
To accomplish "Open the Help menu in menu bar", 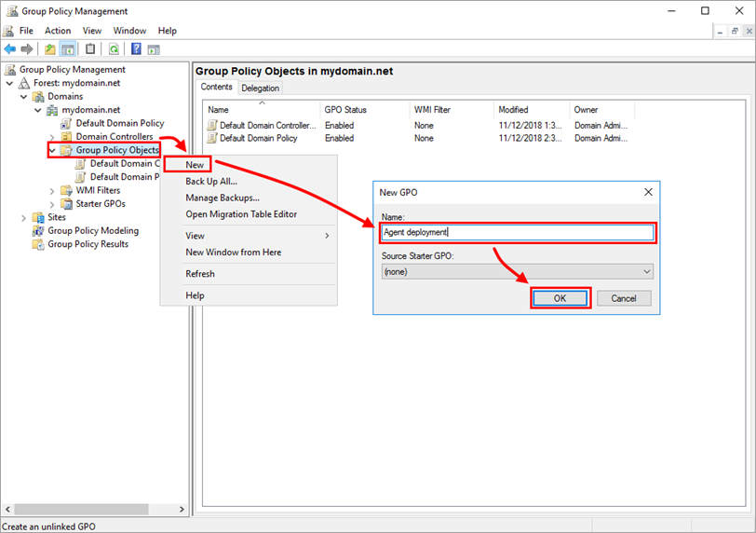I will click(x=168, y=31).
